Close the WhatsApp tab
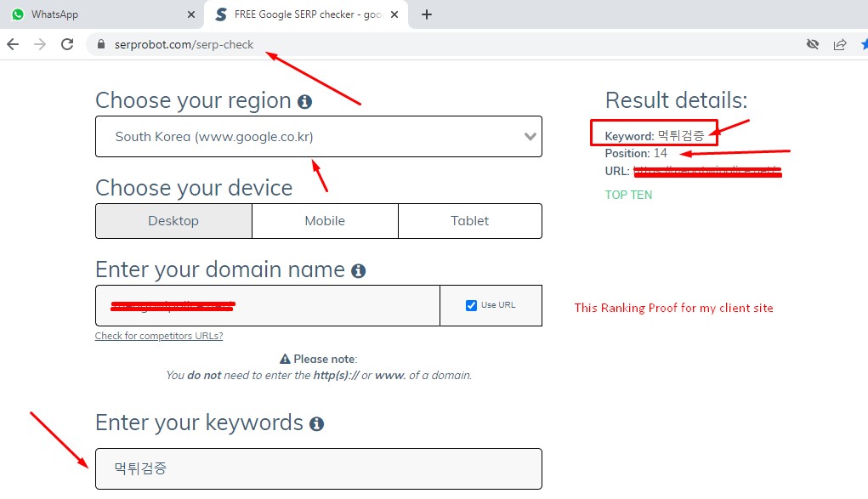Screen dimensions: 868x499 [x=190, y=14]
